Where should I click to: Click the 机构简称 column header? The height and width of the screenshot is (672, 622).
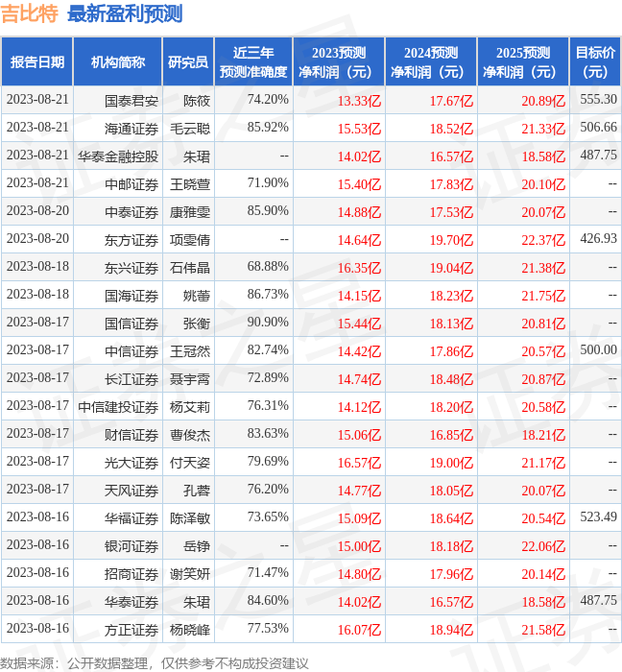point(118,62)
